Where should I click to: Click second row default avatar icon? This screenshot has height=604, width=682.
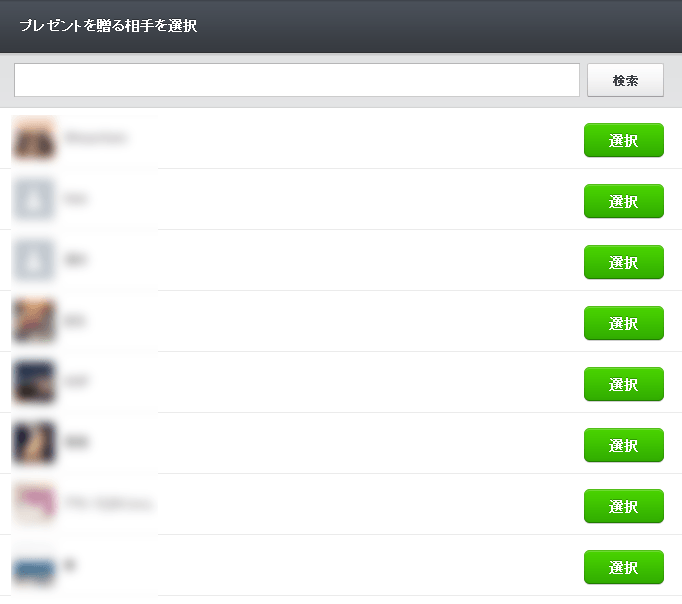34,199
